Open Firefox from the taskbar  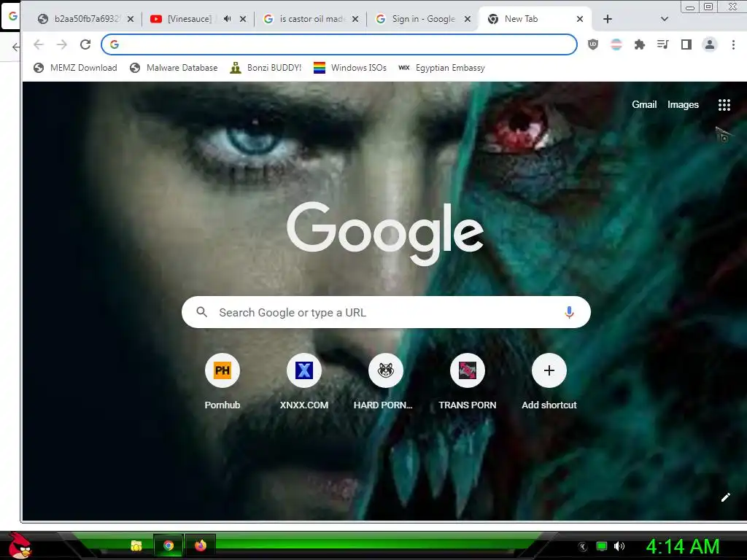pos(201,545)
